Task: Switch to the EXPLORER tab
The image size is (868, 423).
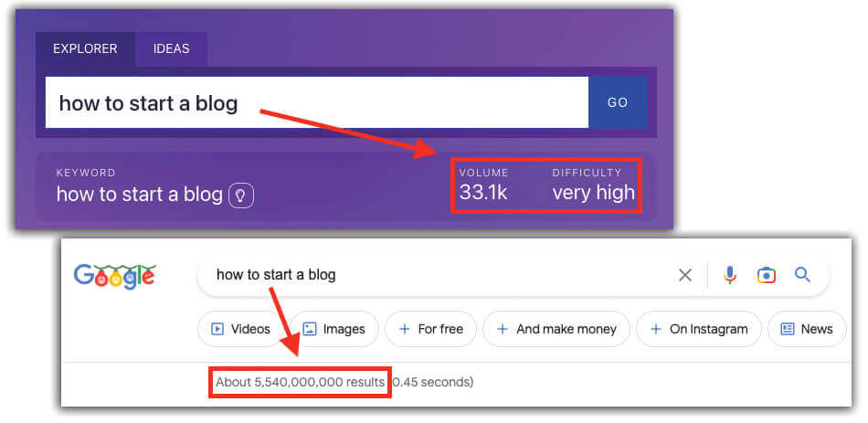Action: click(85, 48)
